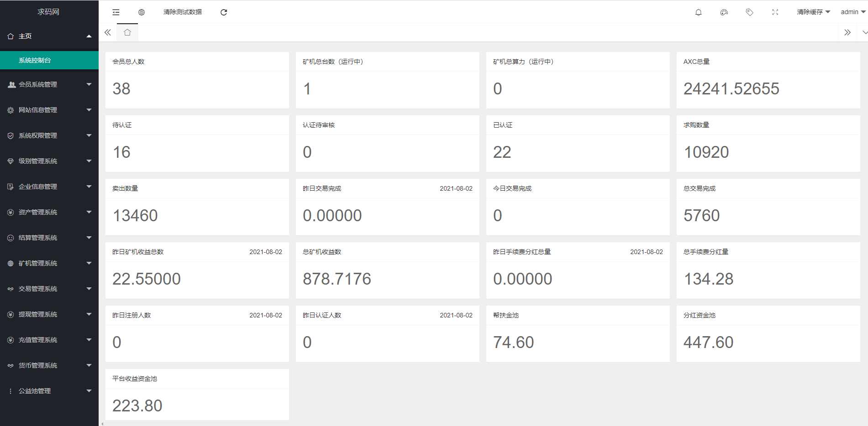
Task: Click the tag note icon in the header
Action: [x=749, y=12]
